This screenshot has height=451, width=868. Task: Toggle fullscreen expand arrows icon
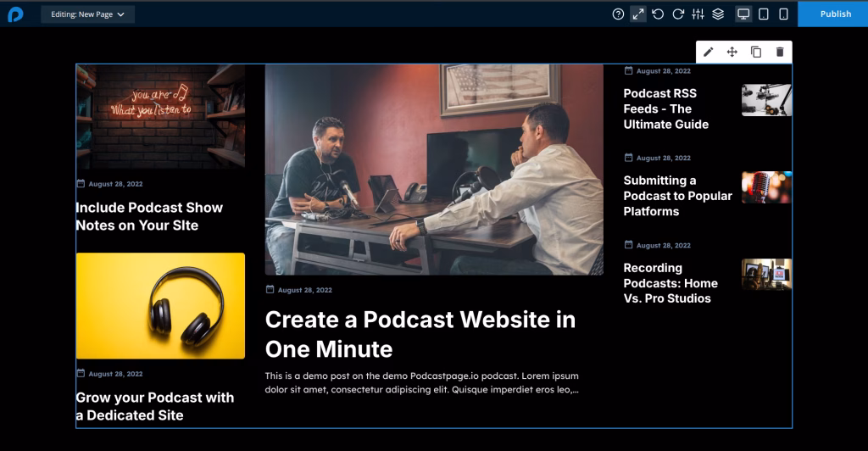(638, 14)
